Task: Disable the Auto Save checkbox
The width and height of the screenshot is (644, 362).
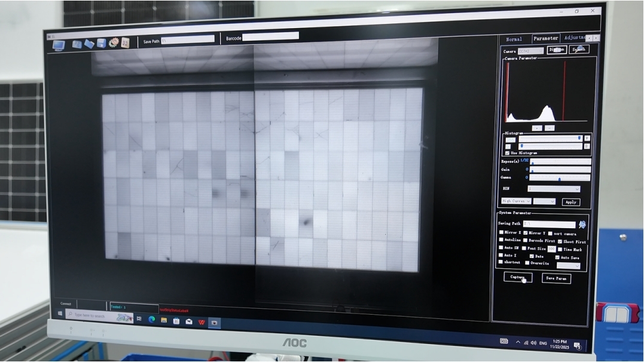Action: (557, 257)
